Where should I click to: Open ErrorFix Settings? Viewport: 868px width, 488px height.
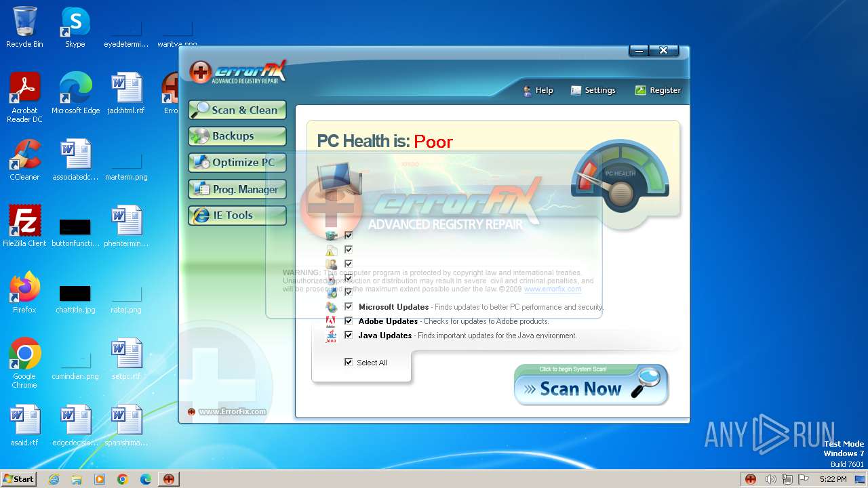point(593,90)
